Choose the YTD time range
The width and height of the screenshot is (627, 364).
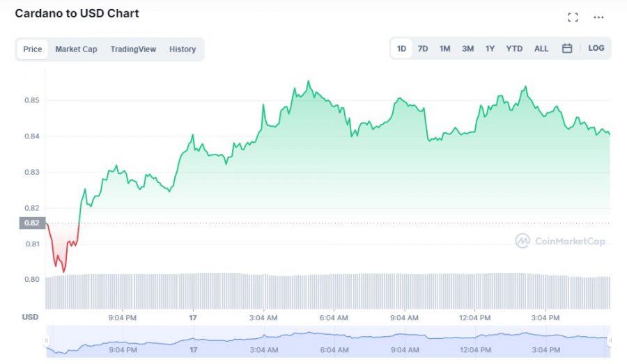tap(514, 49)
